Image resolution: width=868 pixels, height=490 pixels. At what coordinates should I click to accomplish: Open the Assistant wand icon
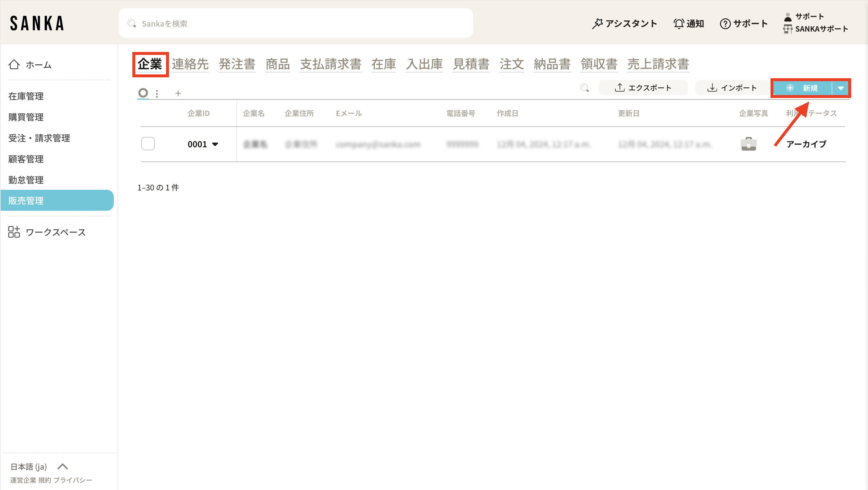click(x=597, y=24)
